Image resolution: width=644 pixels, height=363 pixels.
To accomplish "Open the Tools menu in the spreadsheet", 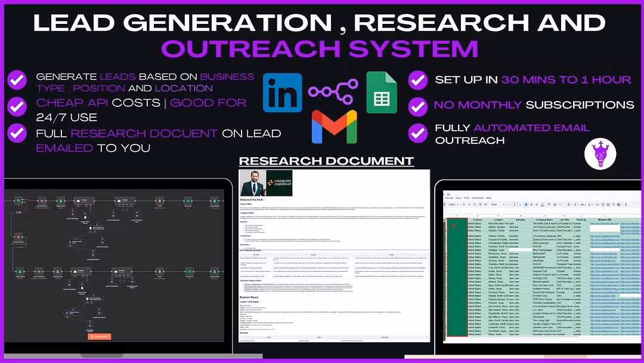I will point(466,198).
